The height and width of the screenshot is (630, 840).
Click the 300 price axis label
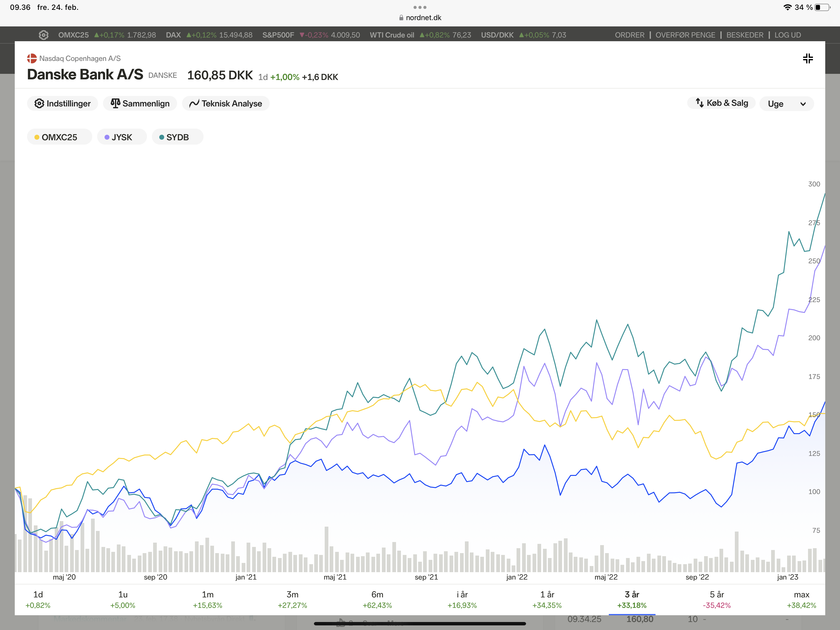click(x=814, y=184)
